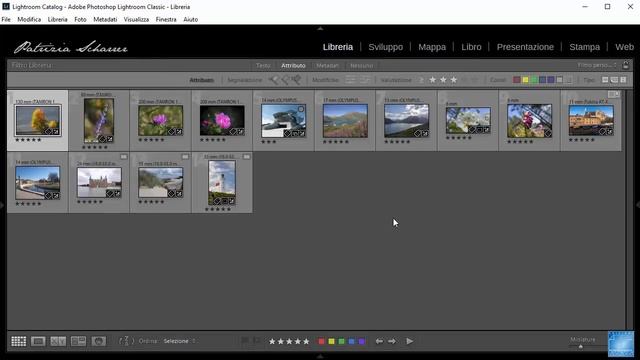This screenshot has width=640, height=360.
Task: Select the Attributo filter tab
Action: 293,65
